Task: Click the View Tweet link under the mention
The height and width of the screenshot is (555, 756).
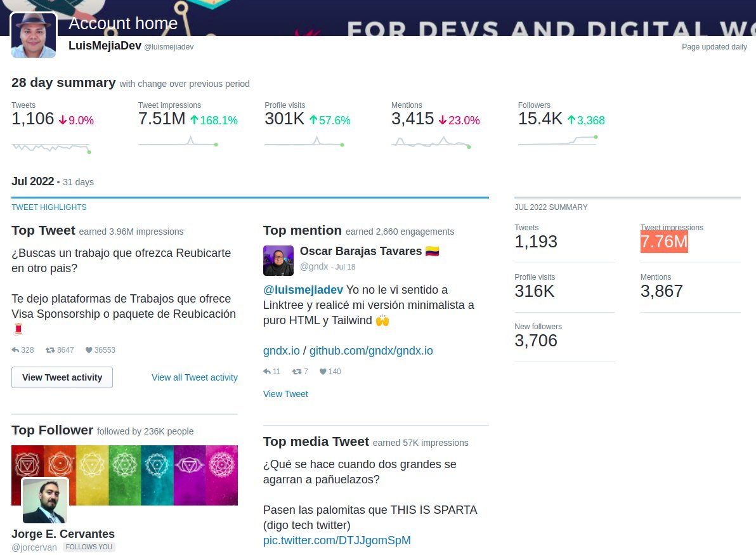Action: tap(285, 394)
